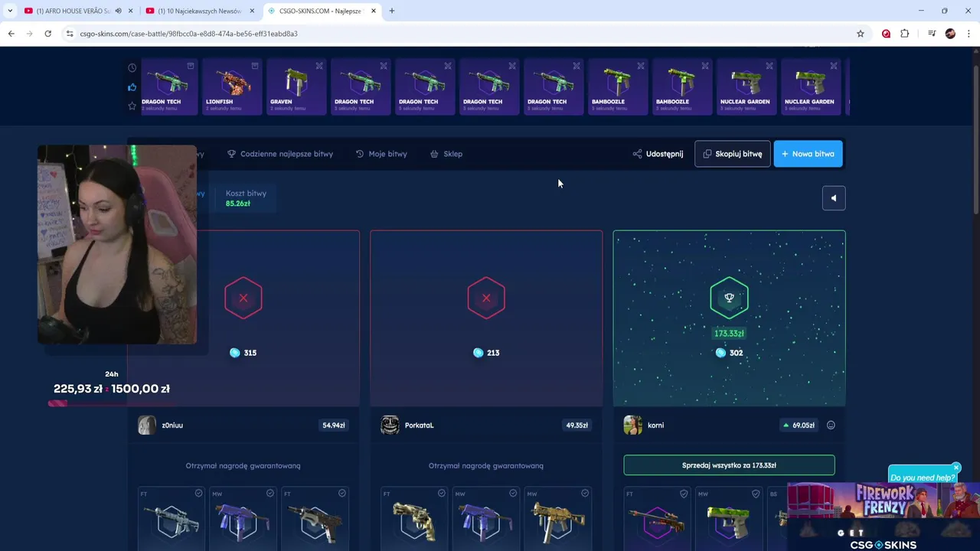Click the 173.33zł winnings label under trophy
This screenshot has height=551, width=980.
coord(729,334)
